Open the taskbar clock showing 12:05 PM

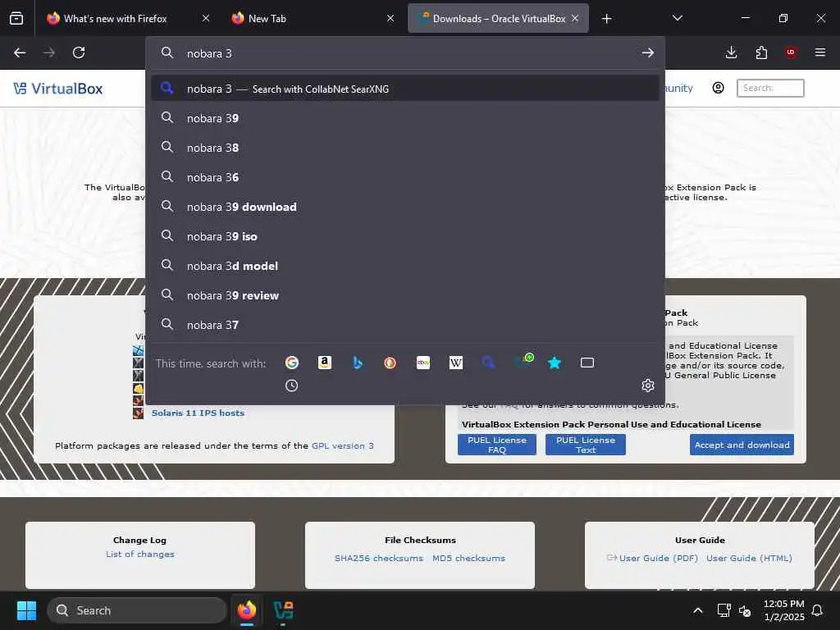[783, 610]
